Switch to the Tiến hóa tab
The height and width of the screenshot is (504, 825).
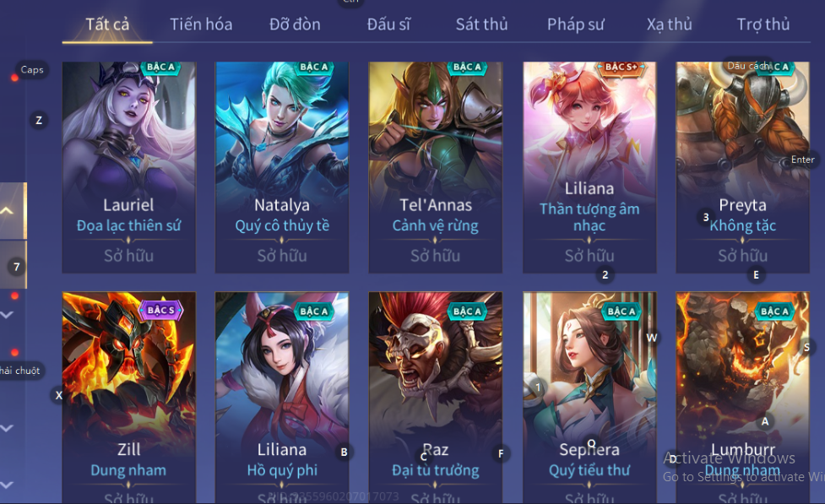tap(201, 24)
